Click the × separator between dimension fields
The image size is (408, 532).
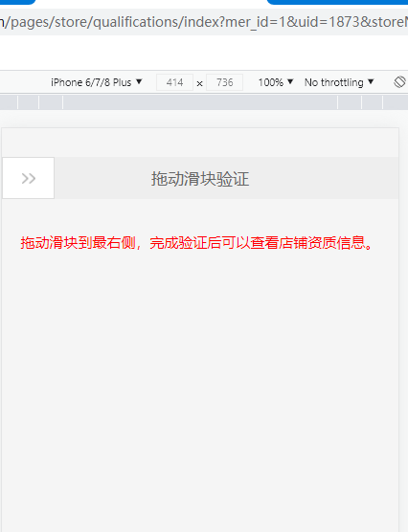200,83
